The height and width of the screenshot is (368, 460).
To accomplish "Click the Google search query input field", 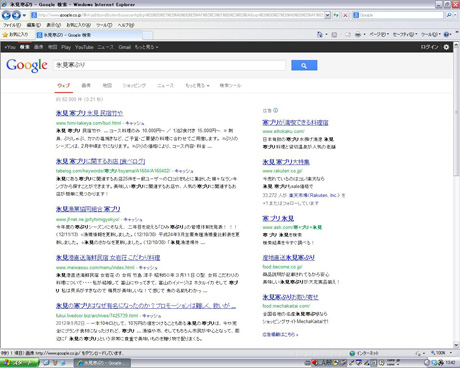I will (x=169, y=65).
